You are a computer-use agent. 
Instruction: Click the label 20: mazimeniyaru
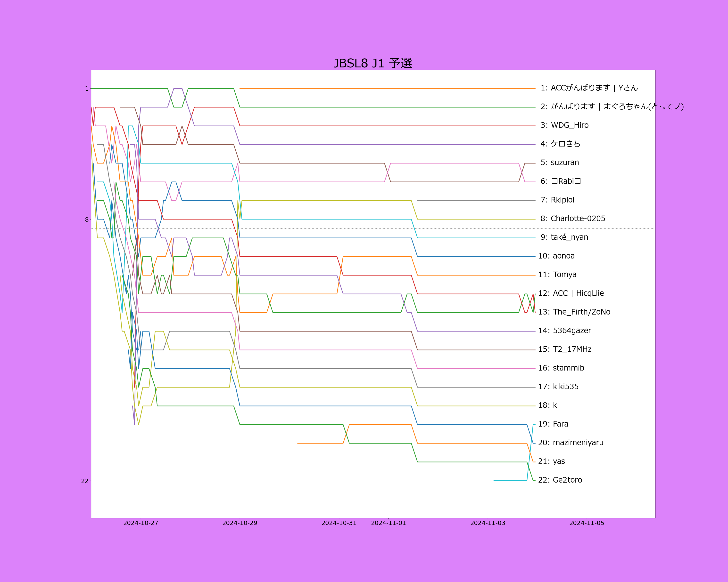(571, 443)
